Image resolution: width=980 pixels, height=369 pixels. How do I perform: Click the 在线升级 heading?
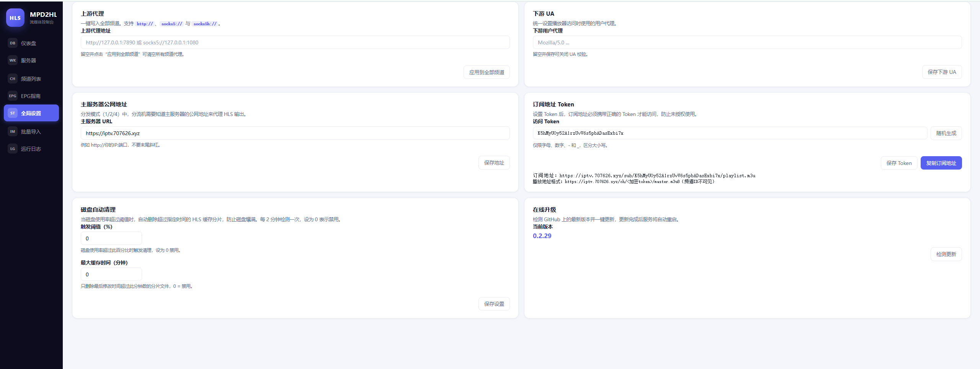pos(544,210)
